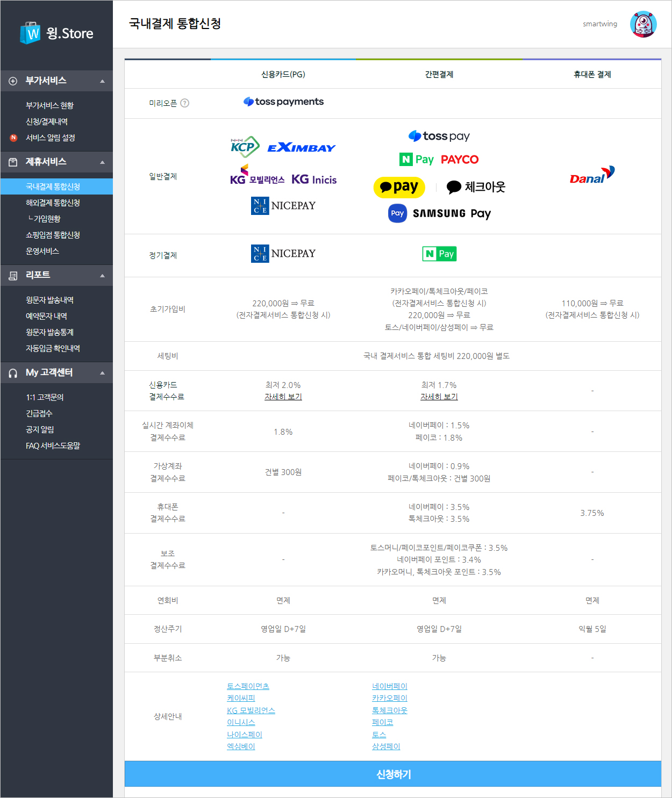Viewport: 672px width, 798px height.
Task: Go to 신청/결제내역 in sidebar
Action: pos(47,121)
